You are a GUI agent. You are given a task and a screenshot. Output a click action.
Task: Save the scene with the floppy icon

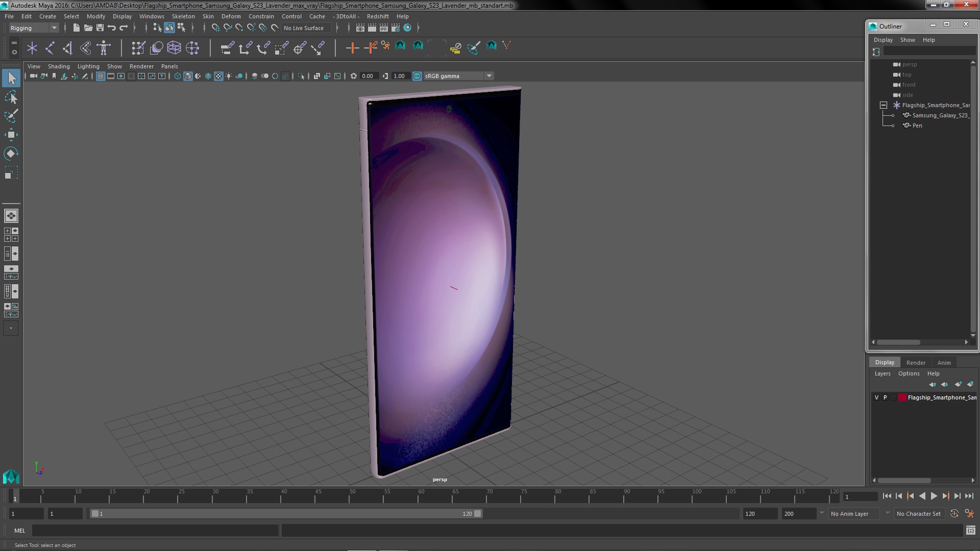pos(100,28)
